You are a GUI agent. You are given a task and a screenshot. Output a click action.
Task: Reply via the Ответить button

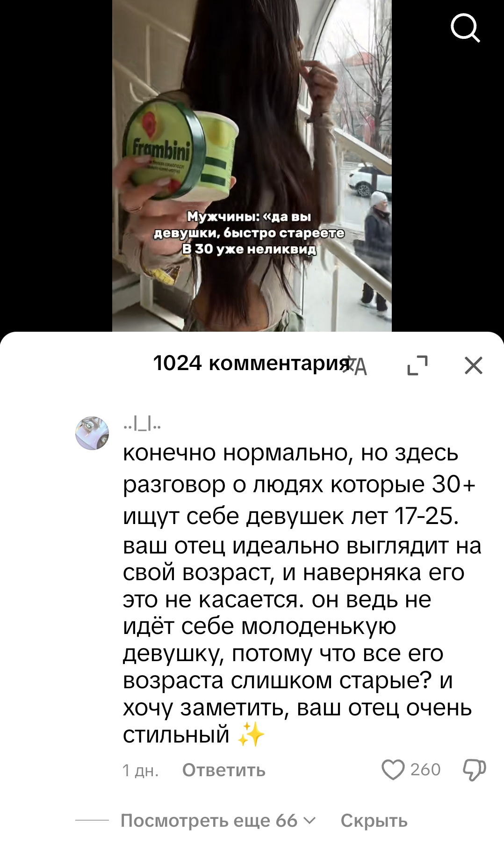(224, 770)
